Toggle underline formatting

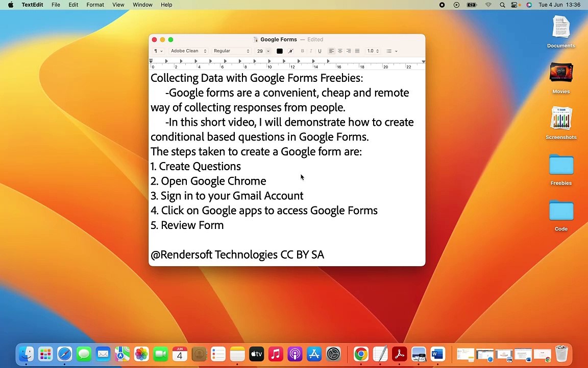[x=320, y=51]
